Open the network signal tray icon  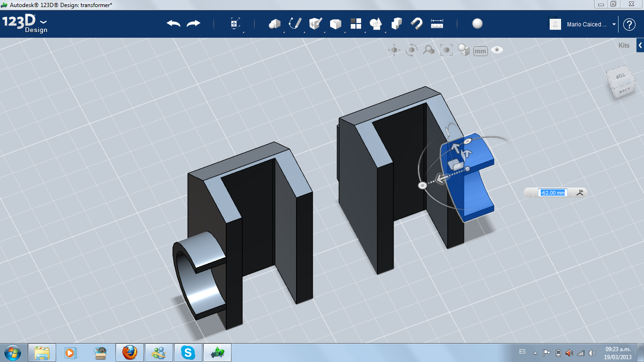(580, 353)
